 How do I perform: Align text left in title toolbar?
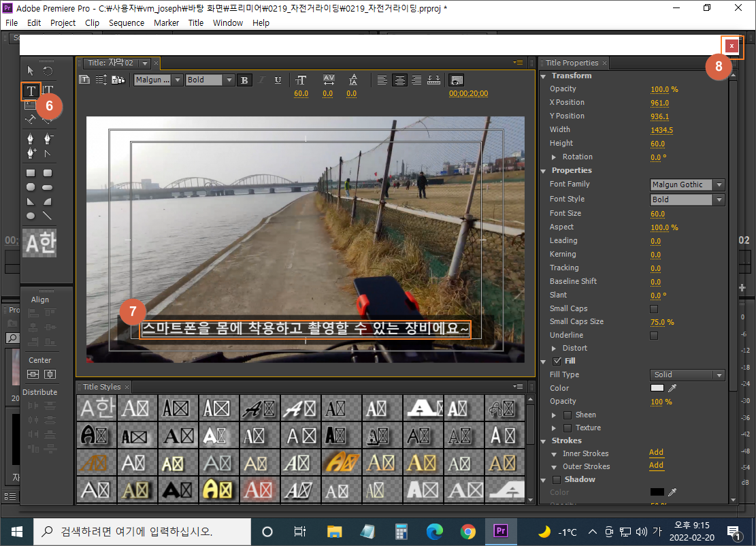[382, 80]
